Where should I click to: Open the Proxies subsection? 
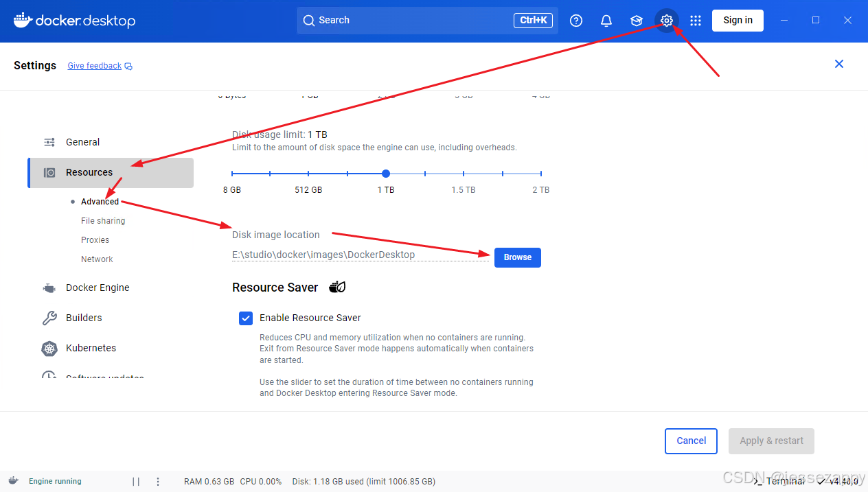(x=95, y=240)
